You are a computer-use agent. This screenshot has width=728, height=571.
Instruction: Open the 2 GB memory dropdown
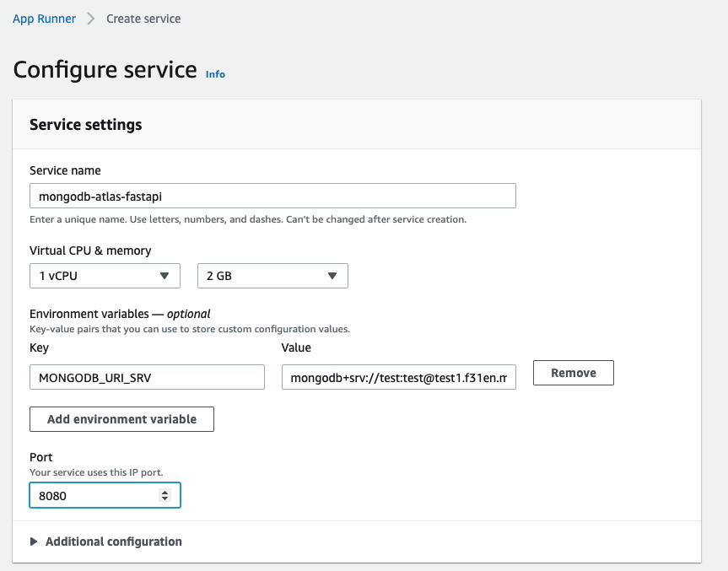tap(262, 276)
